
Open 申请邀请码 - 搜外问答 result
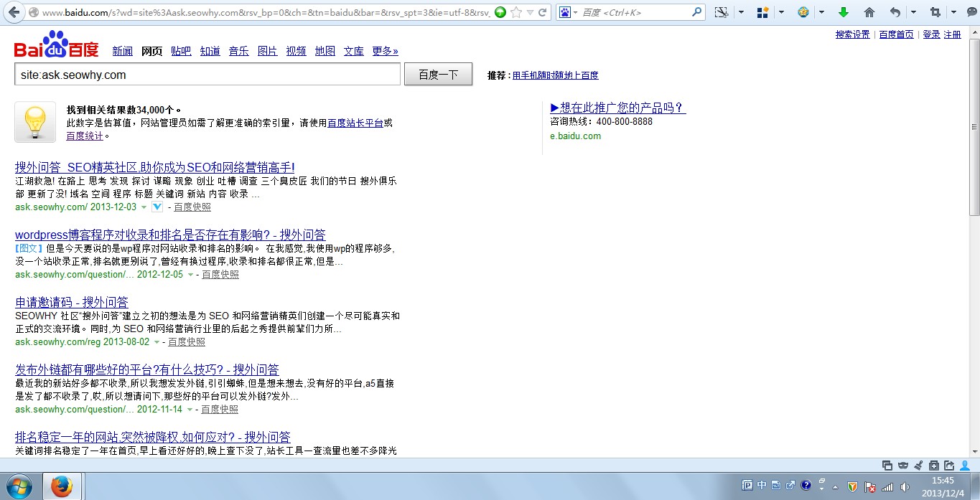[72, 302]
